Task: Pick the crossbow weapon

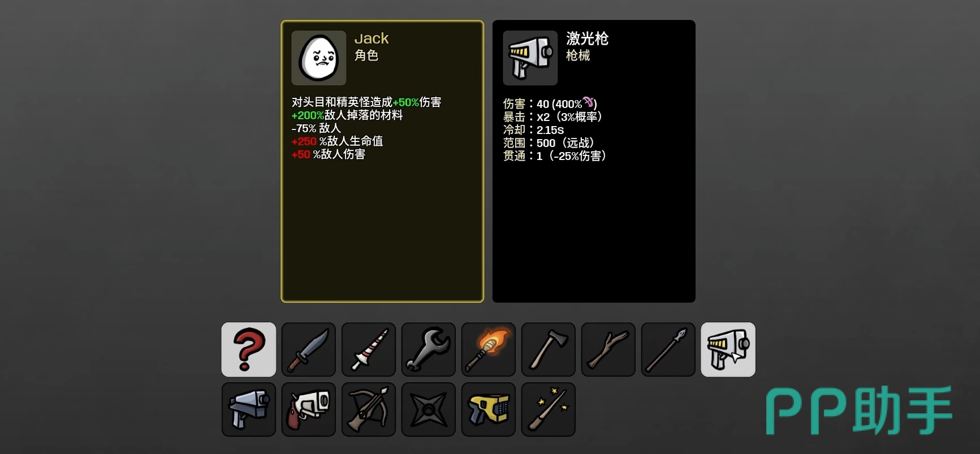Action: [x=369, y=409]
